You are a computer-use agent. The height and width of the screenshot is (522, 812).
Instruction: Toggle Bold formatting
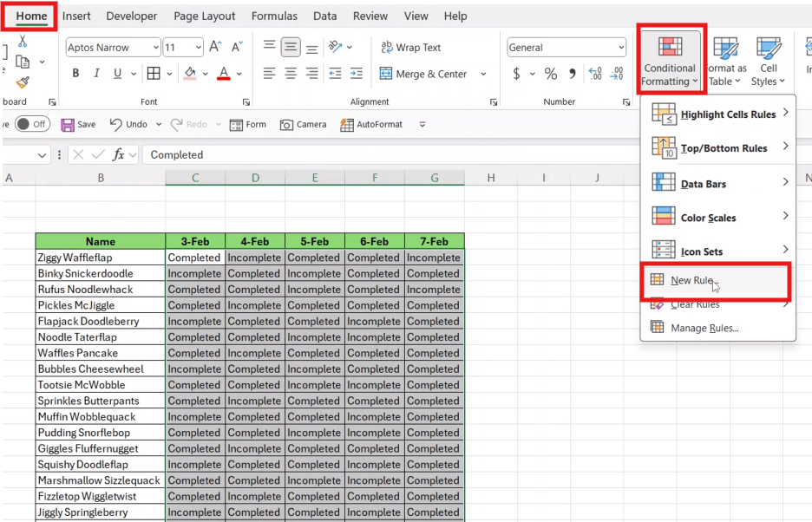pyautogui.click(x=75, y=74)
